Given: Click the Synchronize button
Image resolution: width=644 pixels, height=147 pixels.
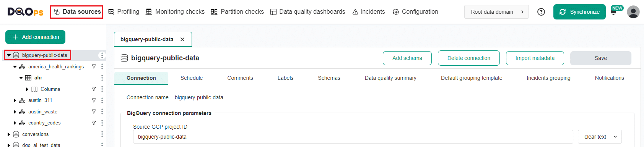Looking at the screenshot, I should point(579,12).
